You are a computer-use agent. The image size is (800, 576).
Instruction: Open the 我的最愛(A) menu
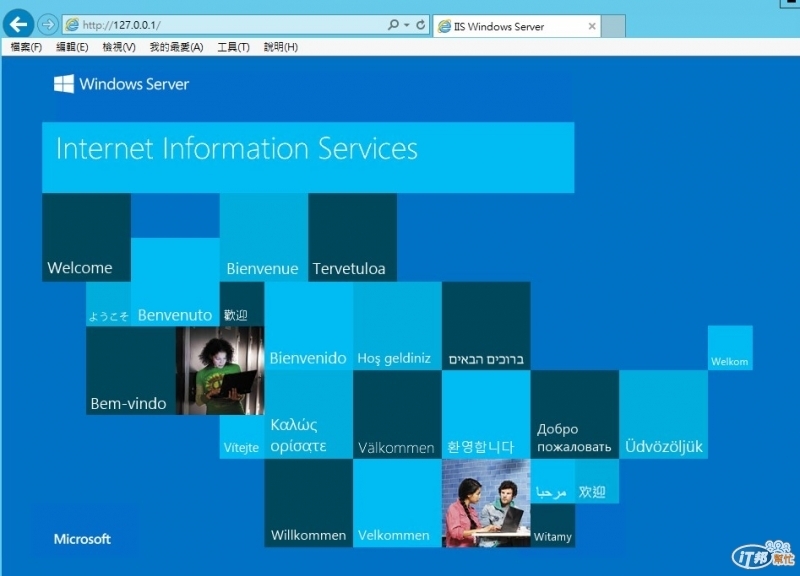pos(177,47)
